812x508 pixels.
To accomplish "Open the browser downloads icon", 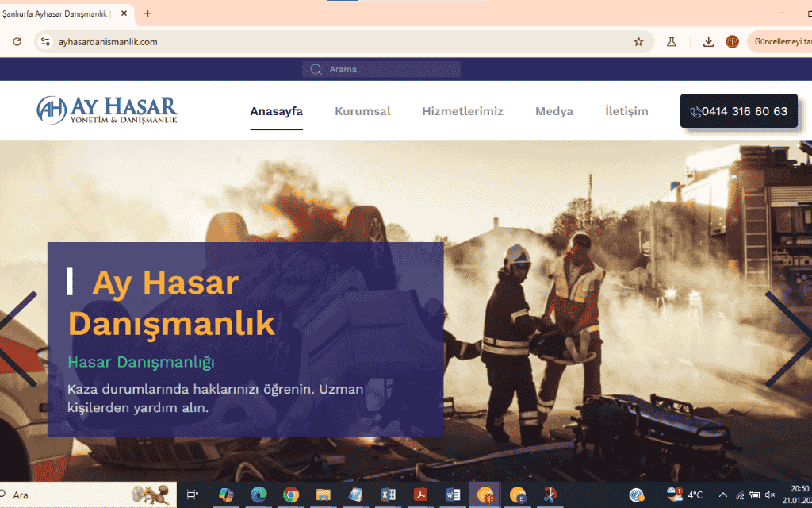I will pyautogui.click(x=708, y=42).
